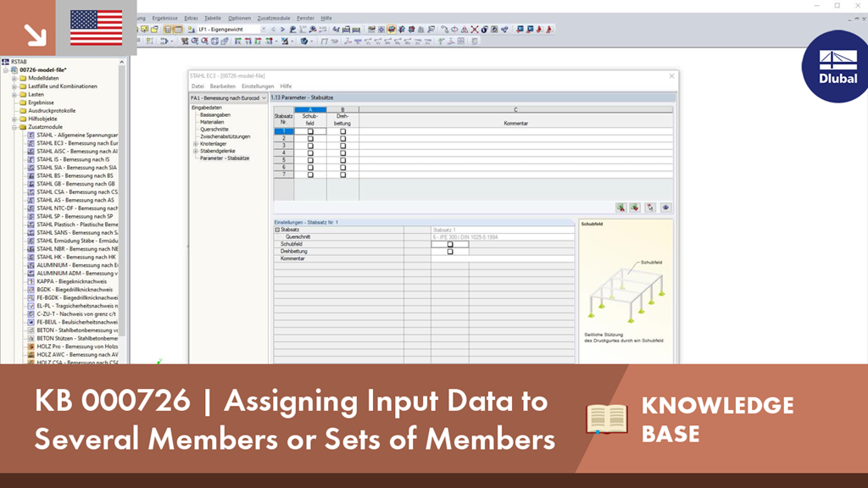
Task: Go to previous load case arrow
Action: [273, 30]
